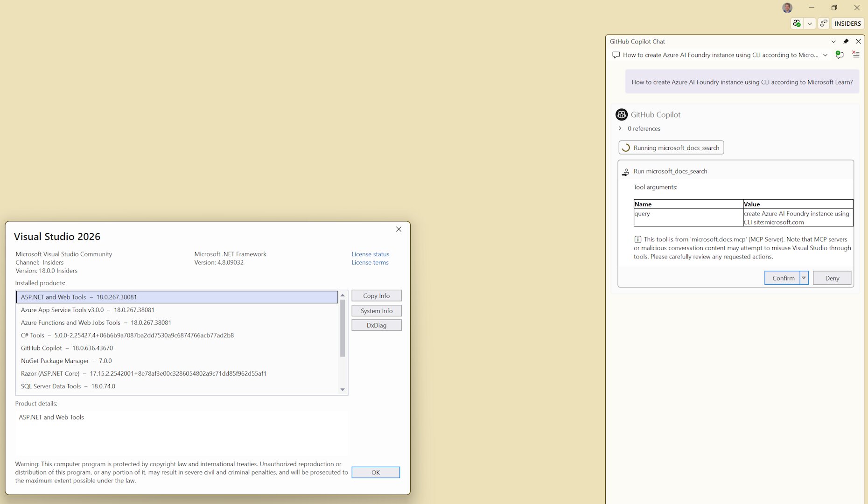Click the microsoft_docs_search tool run icon

[x=625, y=171]
